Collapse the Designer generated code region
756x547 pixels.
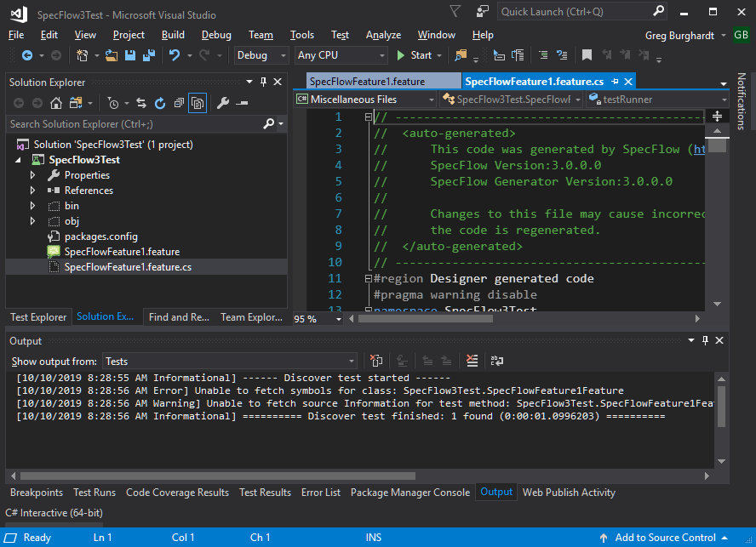point(369,278)
